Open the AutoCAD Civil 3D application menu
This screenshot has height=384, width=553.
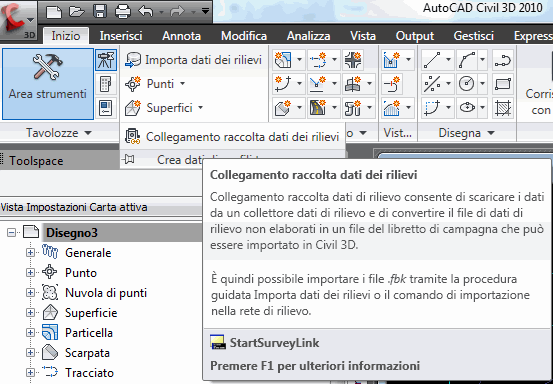pos(18,20)
